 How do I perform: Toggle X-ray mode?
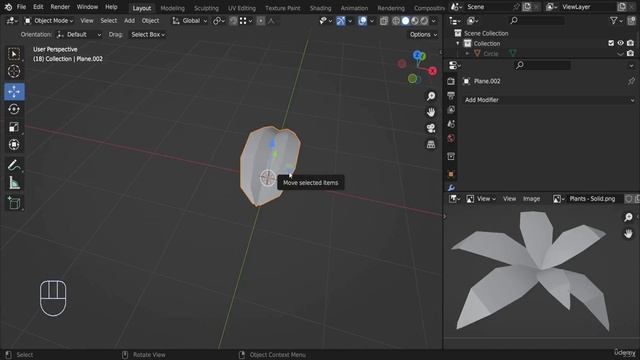384,20
